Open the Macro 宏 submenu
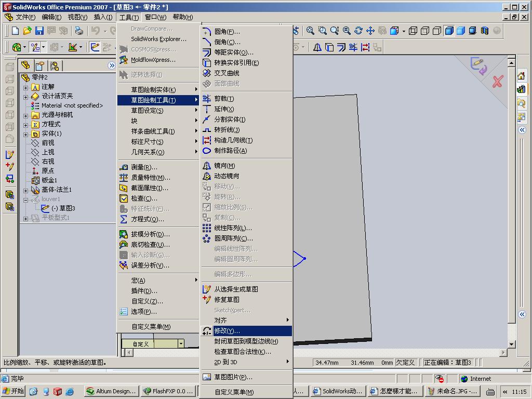 (158, 281)
